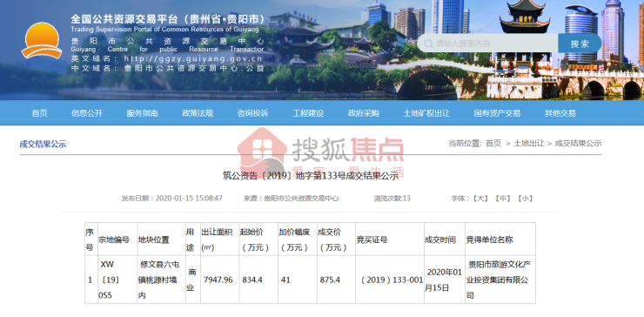Set font size to medium 【中】
644x317 pixels.
502,199
